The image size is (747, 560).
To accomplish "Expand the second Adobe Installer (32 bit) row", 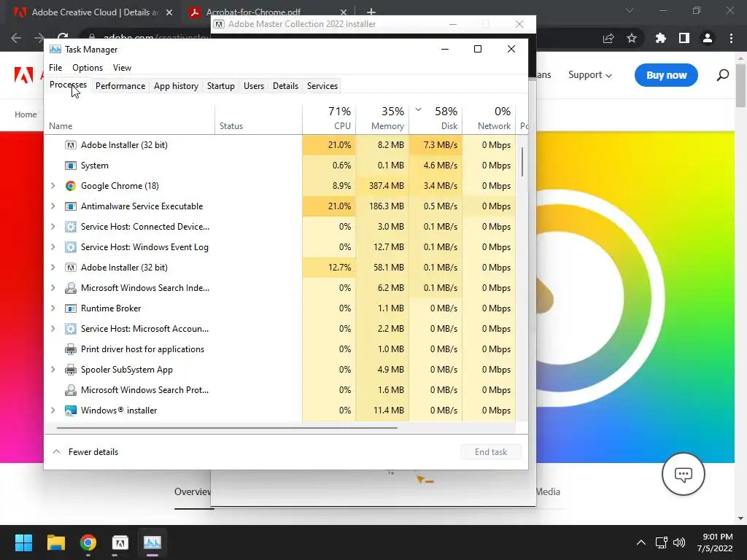I will (53, 268).
